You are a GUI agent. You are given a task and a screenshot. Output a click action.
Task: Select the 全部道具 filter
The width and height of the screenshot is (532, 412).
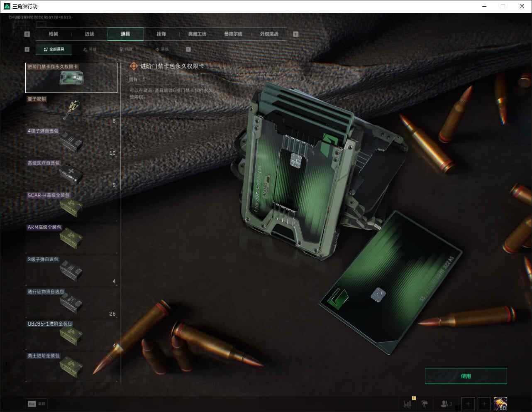54,49
